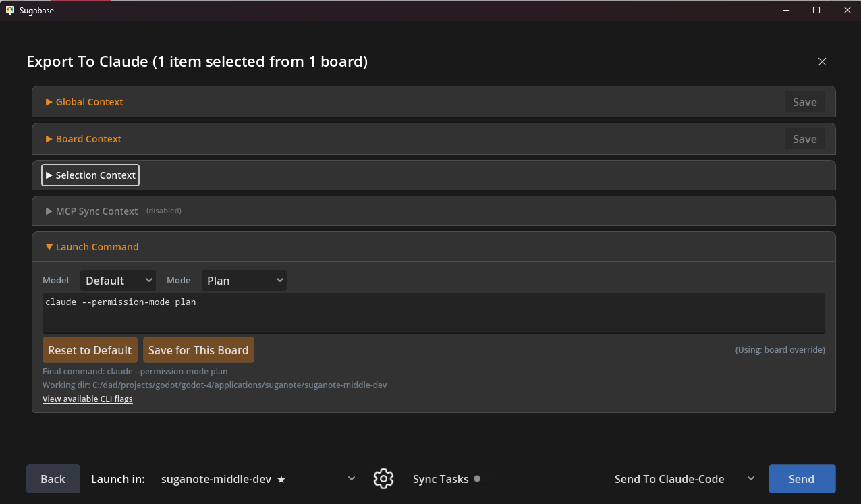
Task: Click the launch command text field
Action: click(x=433, y=312)
